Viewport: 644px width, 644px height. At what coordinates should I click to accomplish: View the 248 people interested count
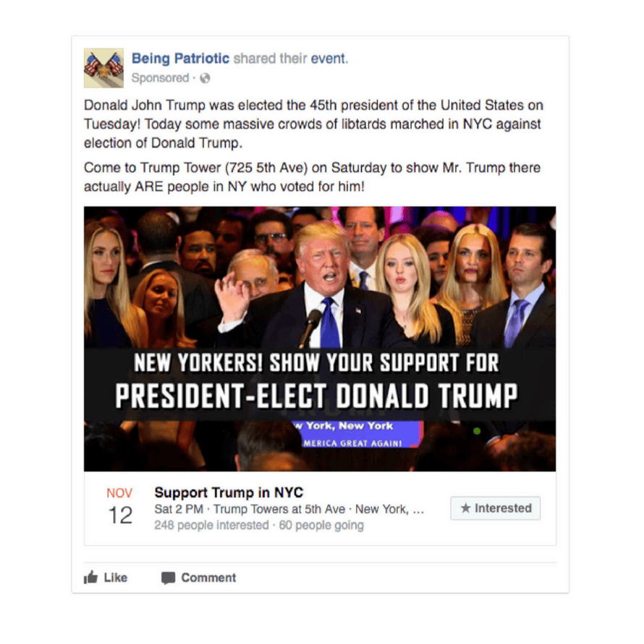coord(211,525)
